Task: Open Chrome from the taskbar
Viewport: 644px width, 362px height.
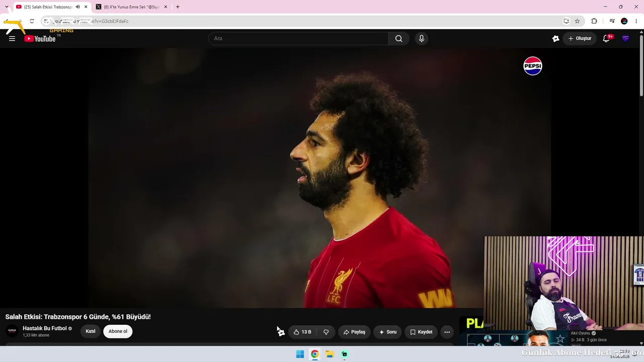Action: click(x=314, y=354)
